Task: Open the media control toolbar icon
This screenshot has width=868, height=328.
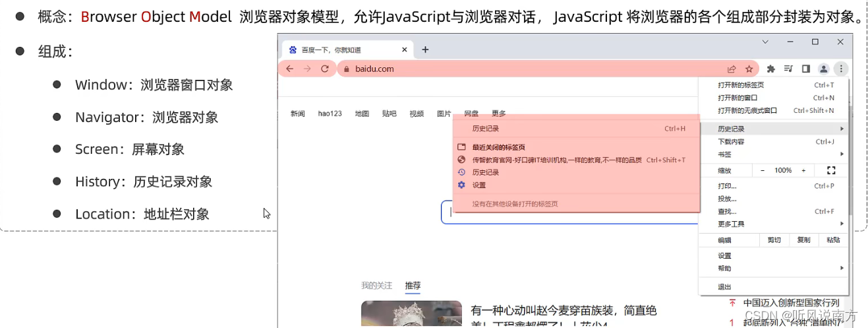Action: pyautogui.click(x=788, y=69)
